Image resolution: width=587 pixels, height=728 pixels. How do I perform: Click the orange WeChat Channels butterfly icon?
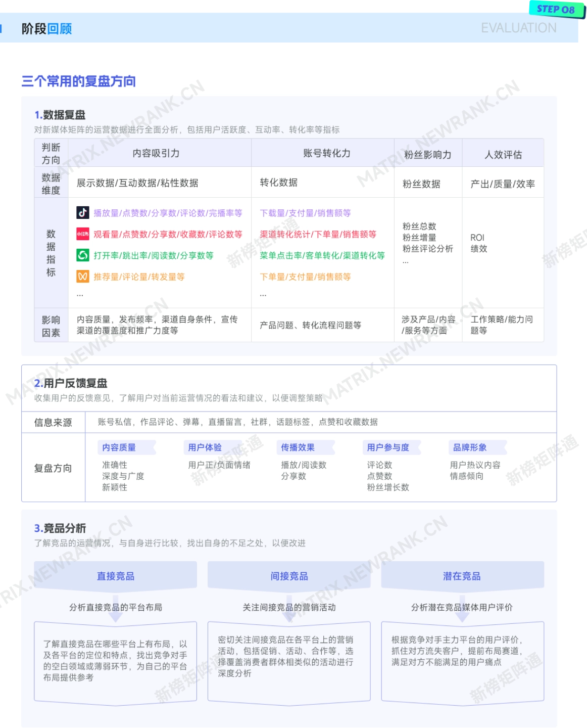point(83,277)
